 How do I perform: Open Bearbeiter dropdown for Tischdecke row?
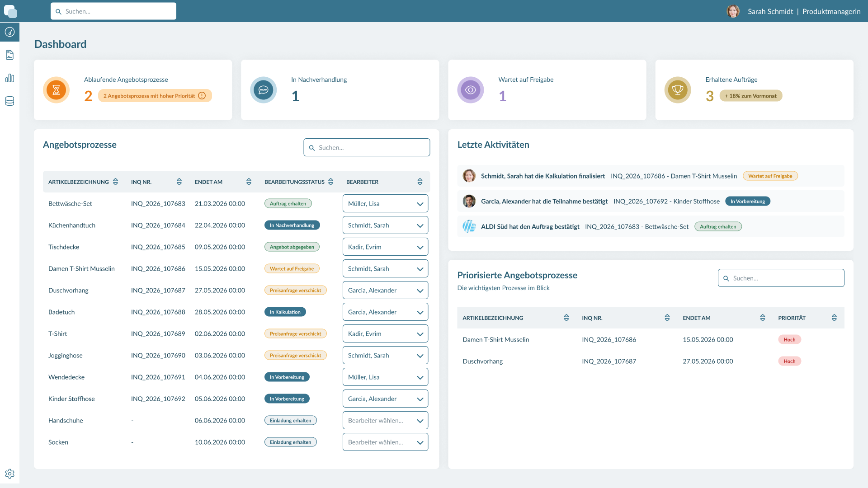pyautogui.click(x=385, y=247)
